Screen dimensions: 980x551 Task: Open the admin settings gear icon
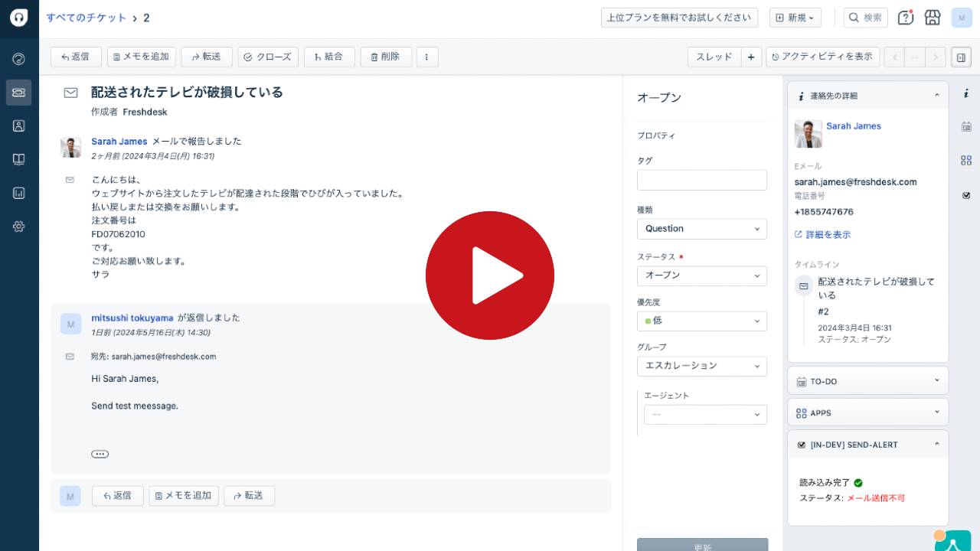19,227
